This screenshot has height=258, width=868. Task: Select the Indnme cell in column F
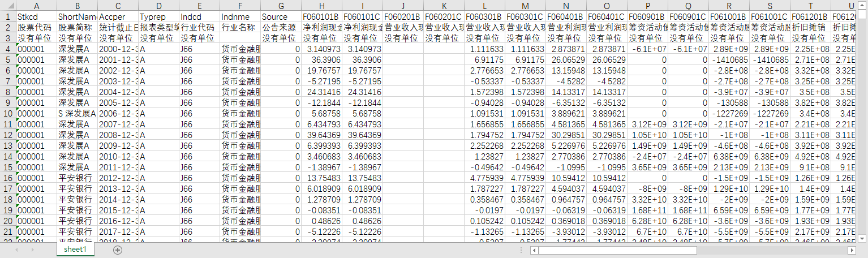pos(240,16)
